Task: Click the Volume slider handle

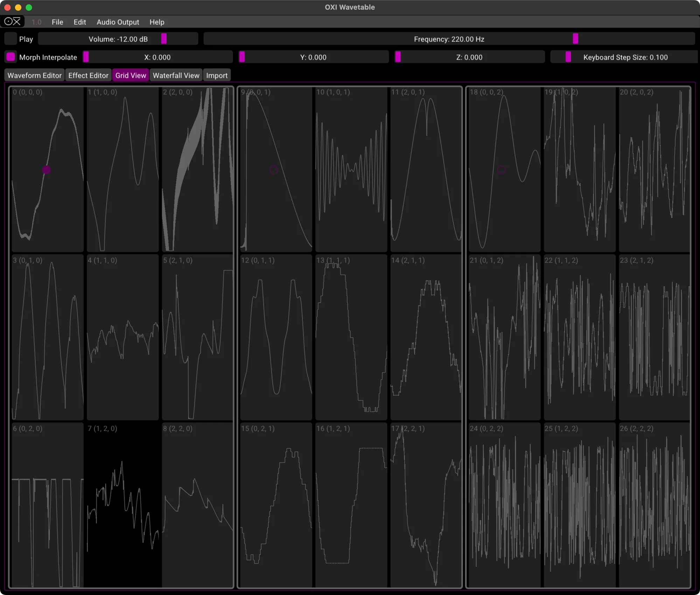Action: [x=163, y=39]
